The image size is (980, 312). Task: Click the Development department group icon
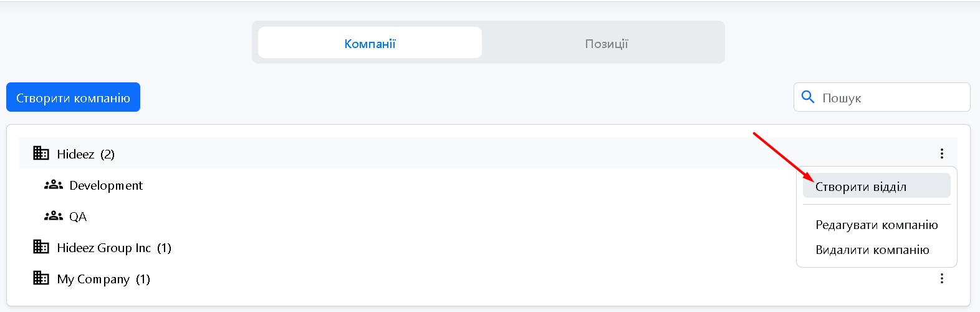(54, 185)
